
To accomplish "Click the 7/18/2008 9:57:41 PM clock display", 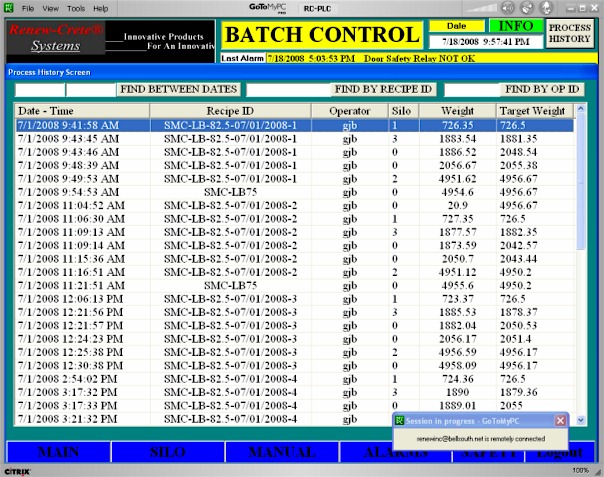I will [485, 42].
